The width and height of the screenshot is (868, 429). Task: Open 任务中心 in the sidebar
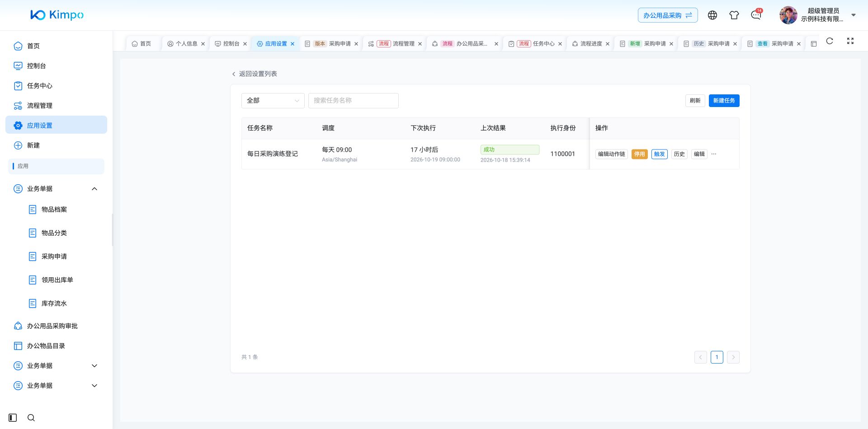click(56, 86)
